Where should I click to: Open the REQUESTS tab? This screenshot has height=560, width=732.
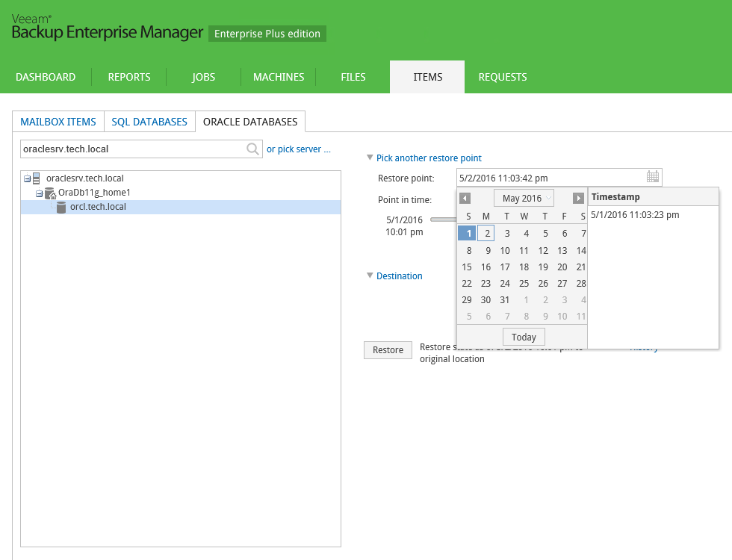(502, 77)
